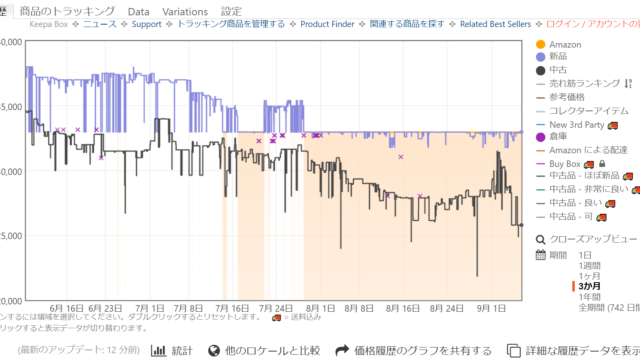
Task: Open 統計 statistics
Action: pyautogui.click(x=182, y=351)
